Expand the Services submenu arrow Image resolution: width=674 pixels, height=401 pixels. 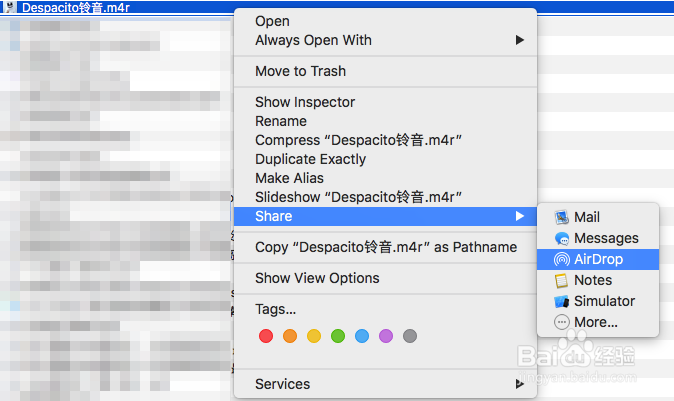pyautogui.click(x=520, y=384)
